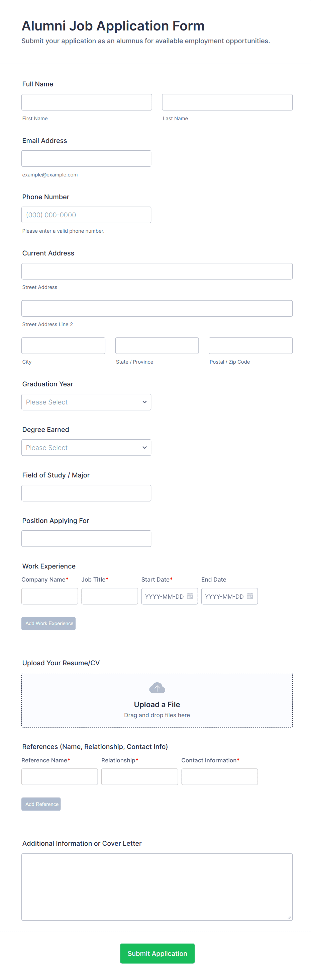Click Add Work Experience
This screenshot has width=311, height=980.
point(48,623)
